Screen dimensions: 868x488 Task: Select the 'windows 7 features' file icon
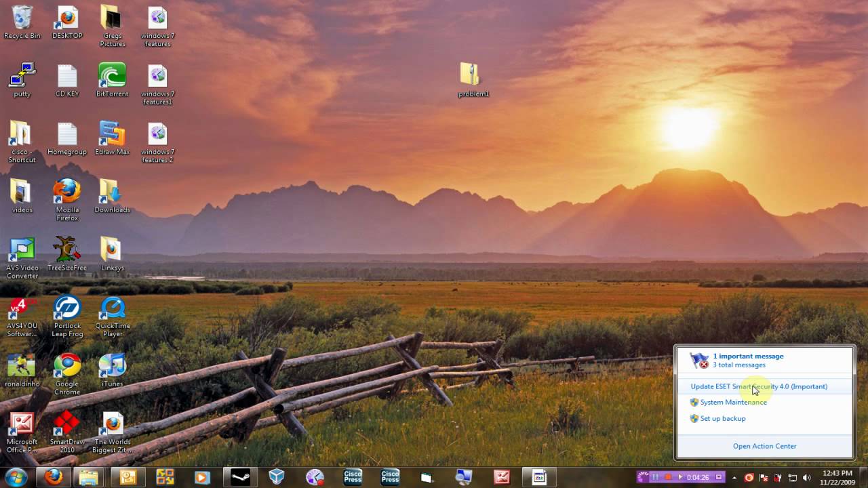[x=157, y=26]
